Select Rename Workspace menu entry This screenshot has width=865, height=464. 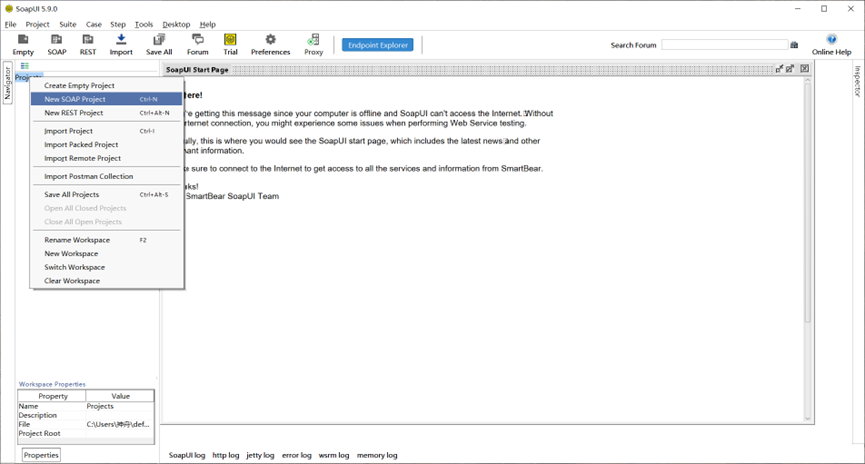pyautogui.click(x=106, y=240)
